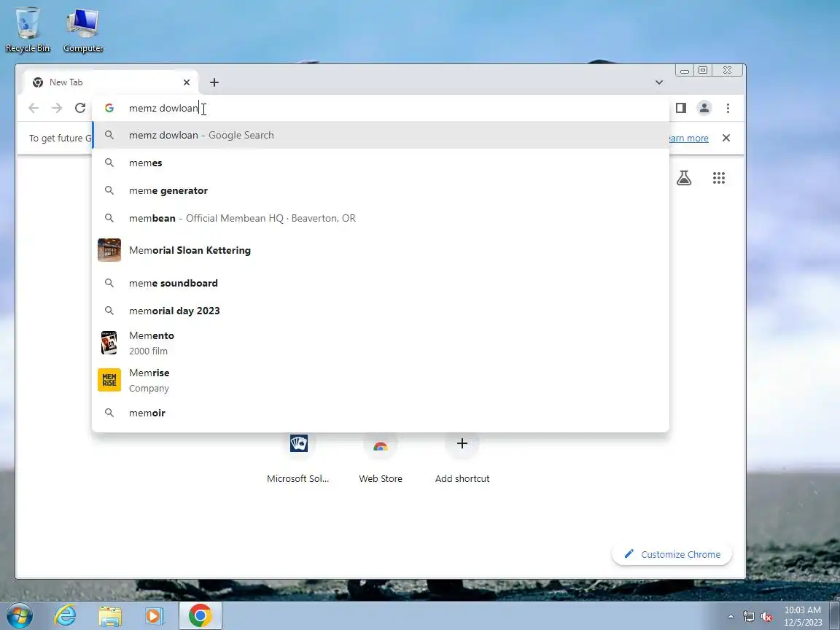The image size is (840, 630).
Task: Select the Memrise Company suggestion
Action: (x=381, y=380)
